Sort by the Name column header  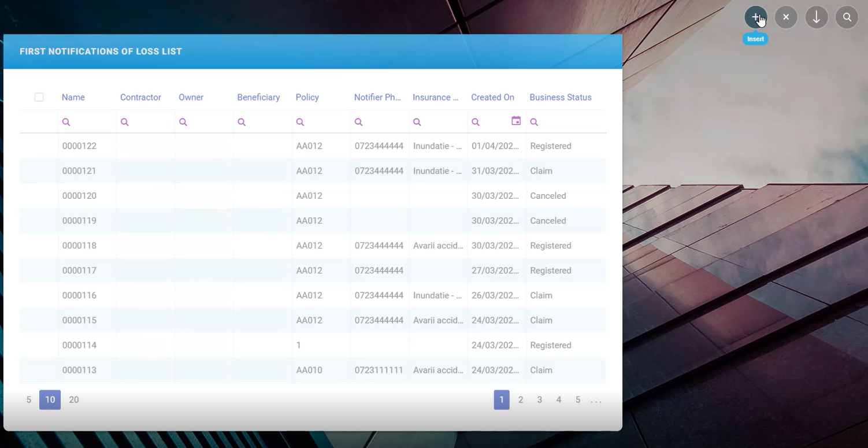73,97
